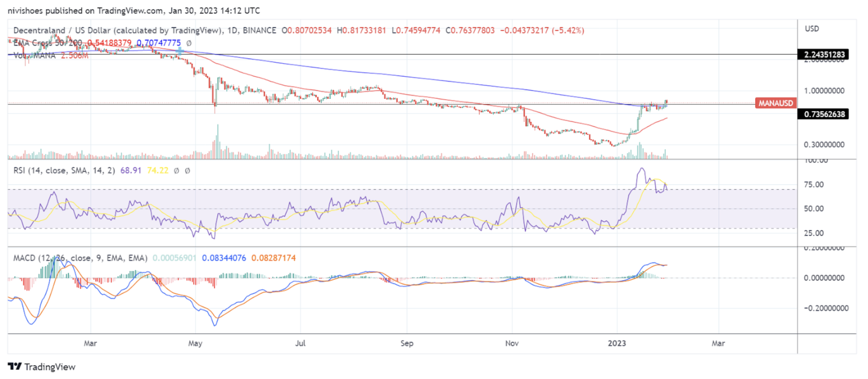Image resolution: width=868 pixels, height=379 pixels.
Task: Click the tallest volume bar in May
Action: [218, 141]
